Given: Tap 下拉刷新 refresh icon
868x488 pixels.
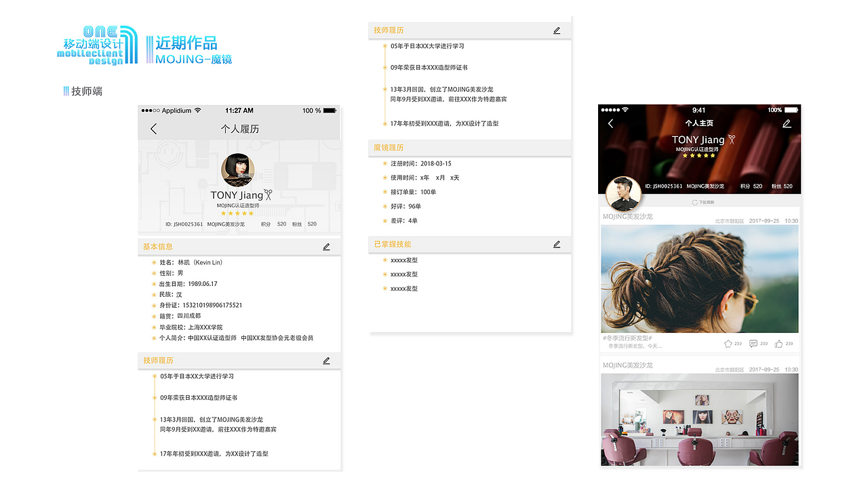Looking at the screenshot, I should point(695,203).
